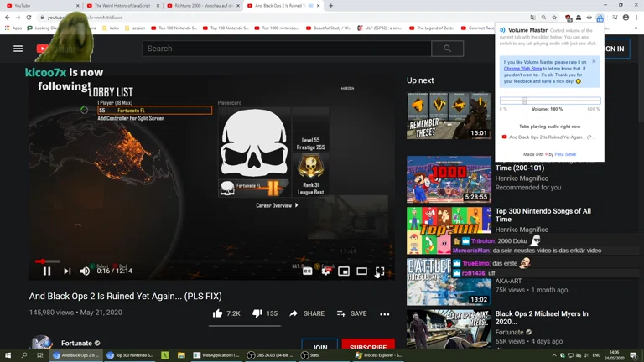This screenshot has width=644, height=362.
Task: Bookmark this page star icon
Action: (x=554, y=18)
